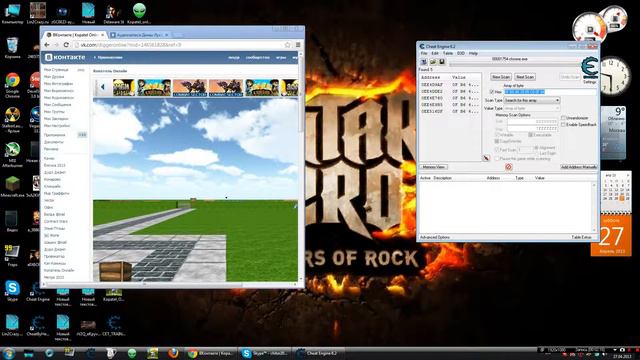Click the VKontakte logo
This screenshot has width=640, height=360.
click(x=65, y=58)
